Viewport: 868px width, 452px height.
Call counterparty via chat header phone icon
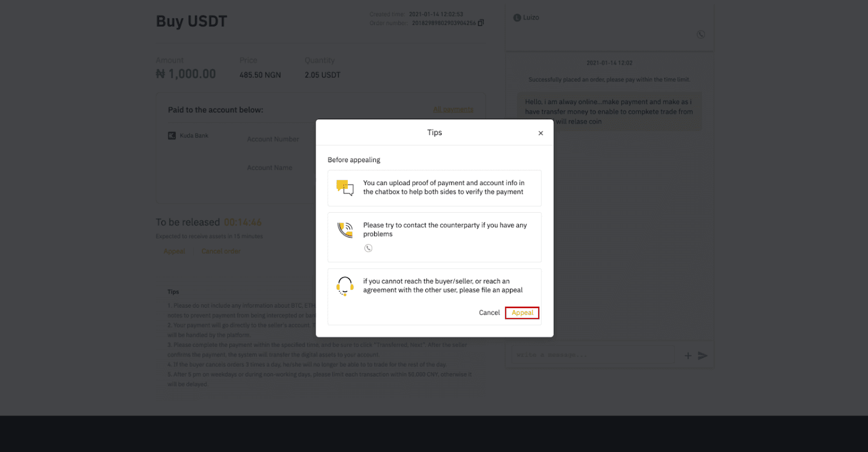coord(701,35)
